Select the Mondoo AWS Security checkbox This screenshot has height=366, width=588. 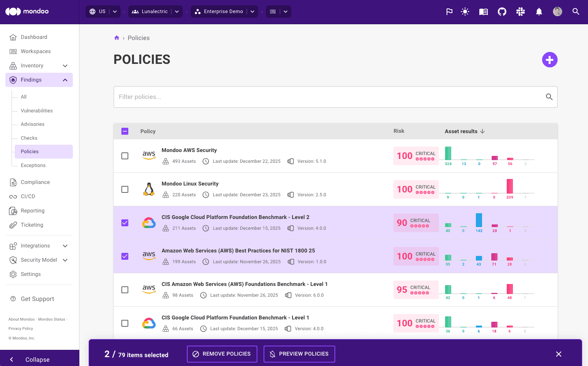(125, 156)
